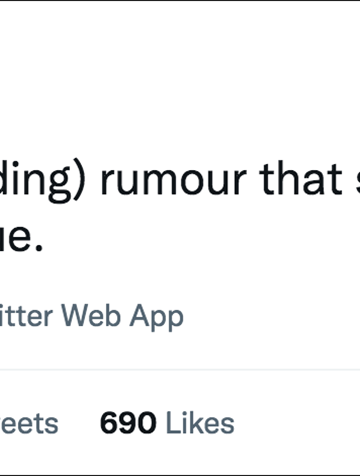The image size is (360, 476).
Task: Click the divider line above the stats row
Action: [x=180, y=369]
